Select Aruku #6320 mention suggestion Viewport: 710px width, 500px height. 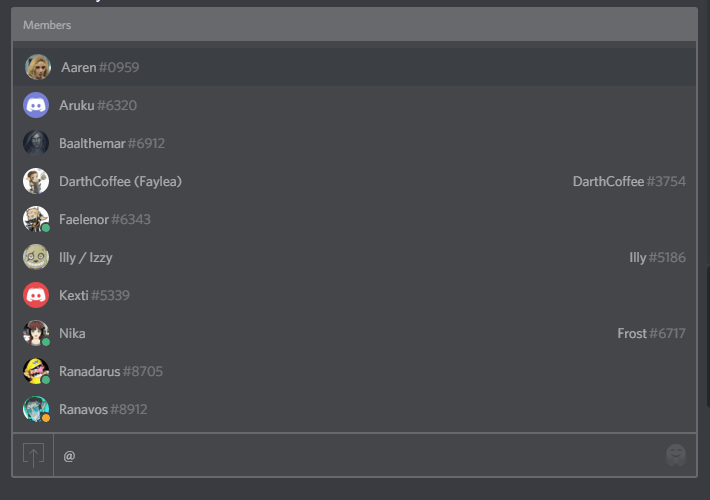tap(98, 106)
